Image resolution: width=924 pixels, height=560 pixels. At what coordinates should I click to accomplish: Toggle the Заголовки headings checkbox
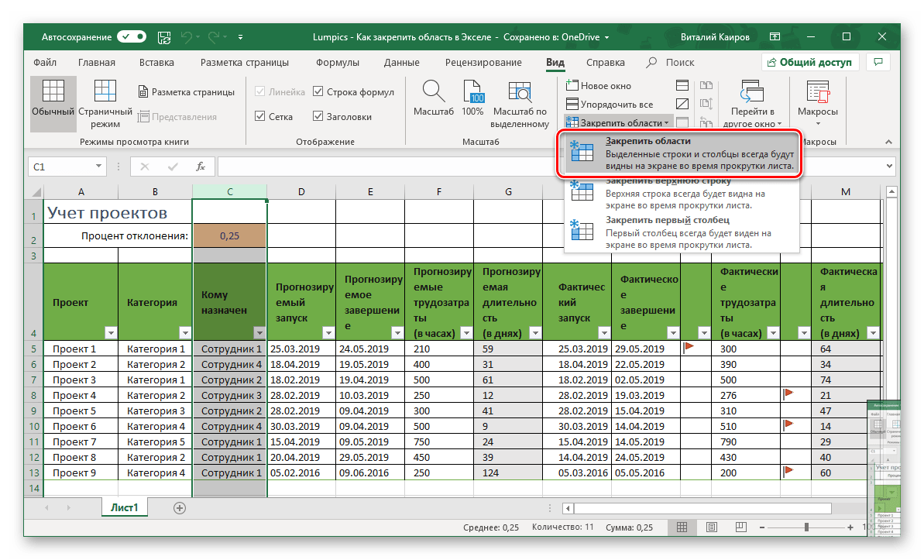point(318,117)
